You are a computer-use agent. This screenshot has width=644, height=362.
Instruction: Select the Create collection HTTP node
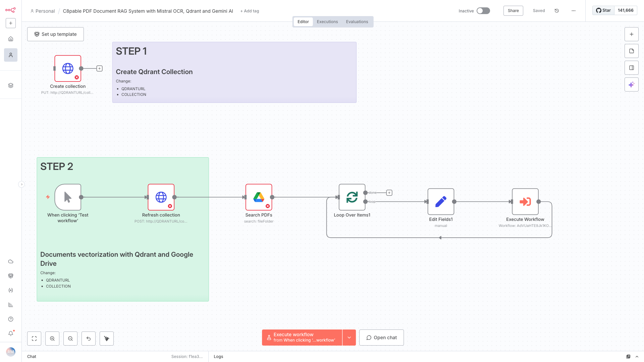[x=68, y=68]
